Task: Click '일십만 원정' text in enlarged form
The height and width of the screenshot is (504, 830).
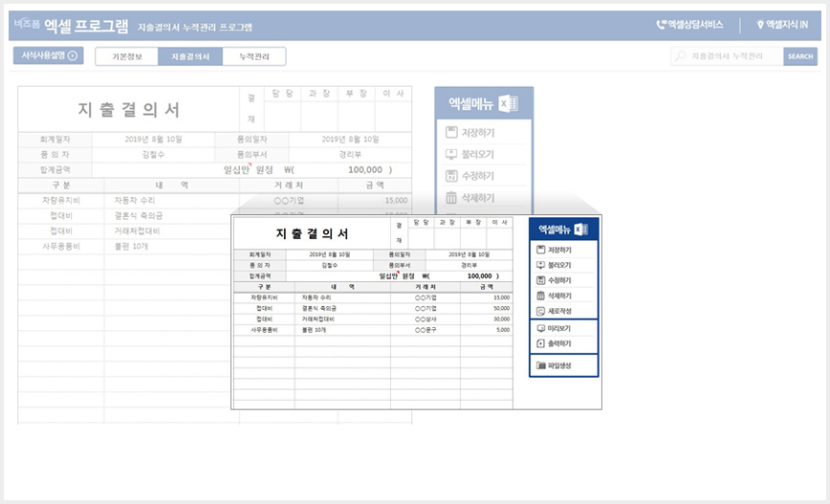Action: pos(397,275)
